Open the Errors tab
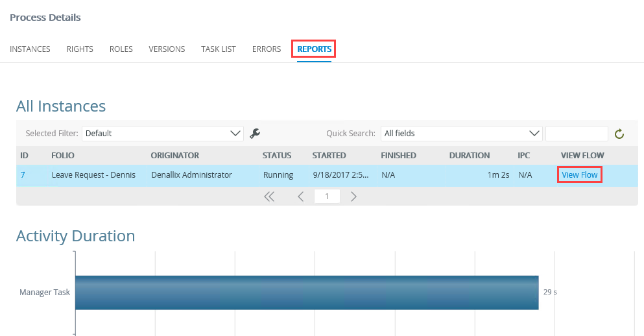This screenshot has width=644, height=336. (267, 49)
